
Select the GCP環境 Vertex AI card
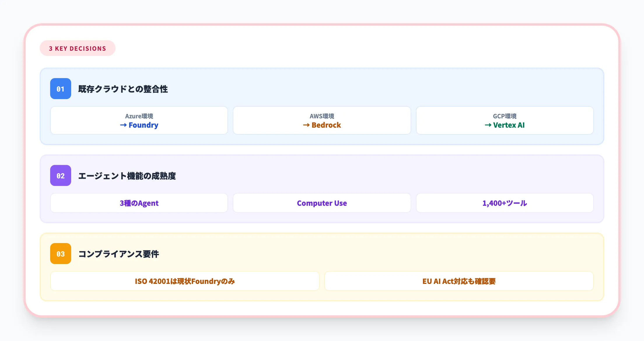point(505,120)
